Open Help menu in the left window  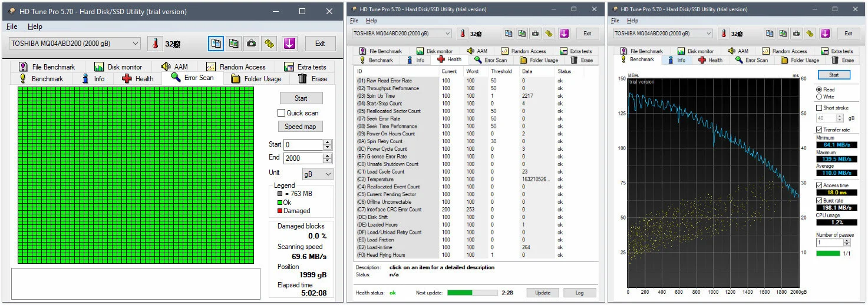click(x=35, y=26)
